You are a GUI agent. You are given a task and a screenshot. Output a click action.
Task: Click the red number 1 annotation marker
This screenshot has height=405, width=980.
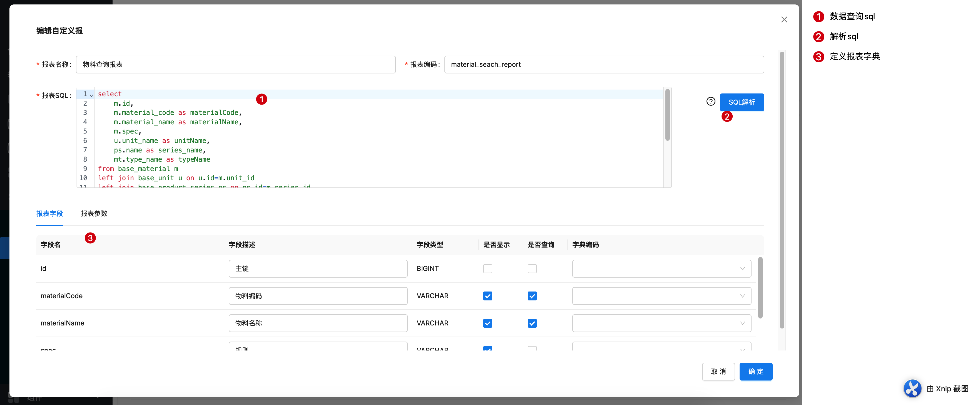(x=261, y=99)
